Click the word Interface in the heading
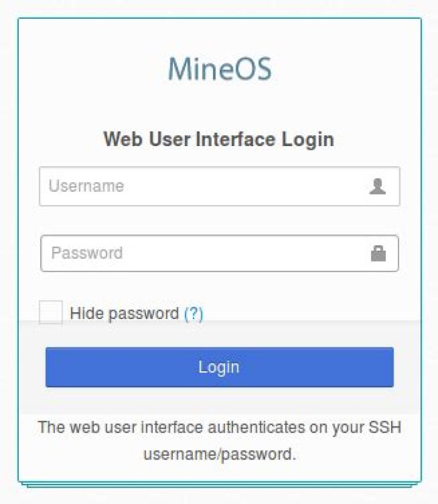Image resolution: width=438 pixels, height=504 pixels. point(235,139)
